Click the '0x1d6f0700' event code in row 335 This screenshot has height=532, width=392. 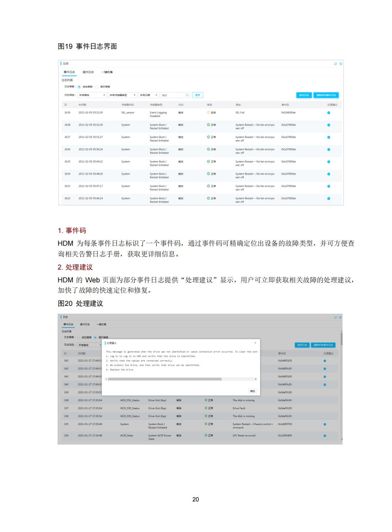(x=285, y=424)
